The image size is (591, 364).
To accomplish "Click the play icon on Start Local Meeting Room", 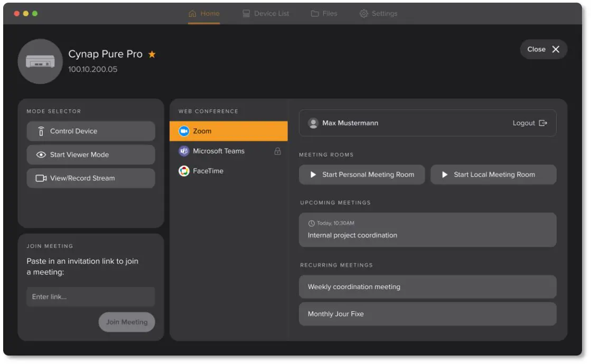I will [445, 175].
